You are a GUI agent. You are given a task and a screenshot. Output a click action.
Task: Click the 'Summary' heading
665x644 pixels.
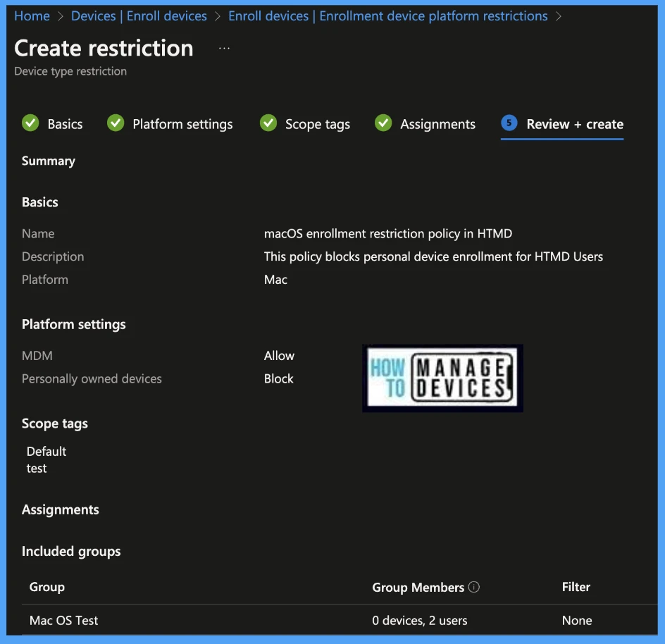click(x=49, y=161)
